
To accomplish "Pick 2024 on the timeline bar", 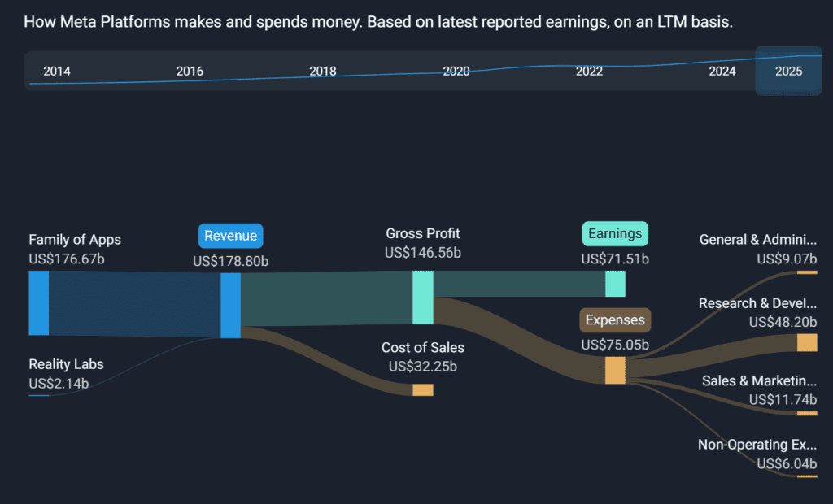I will (x=722, y=72).
